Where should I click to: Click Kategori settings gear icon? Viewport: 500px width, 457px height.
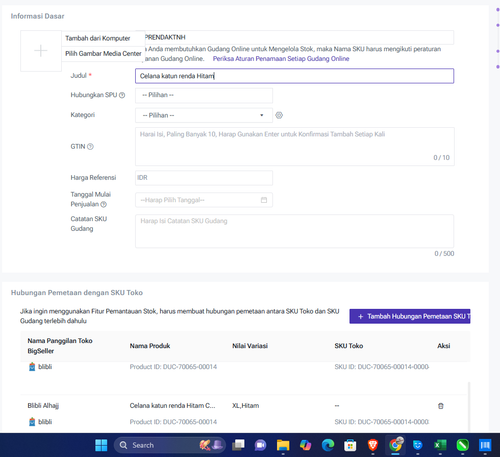279,115
